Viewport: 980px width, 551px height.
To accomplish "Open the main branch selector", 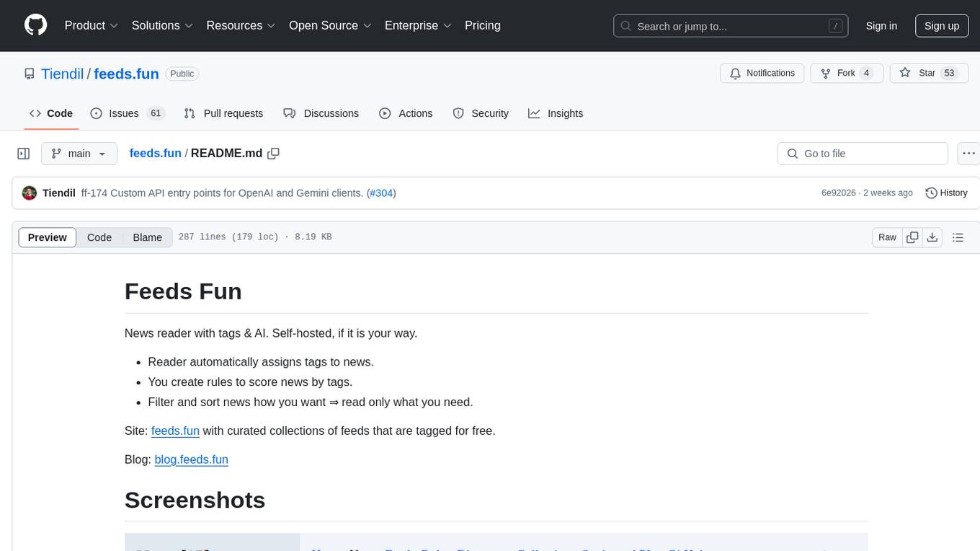I will coord(79,154).
